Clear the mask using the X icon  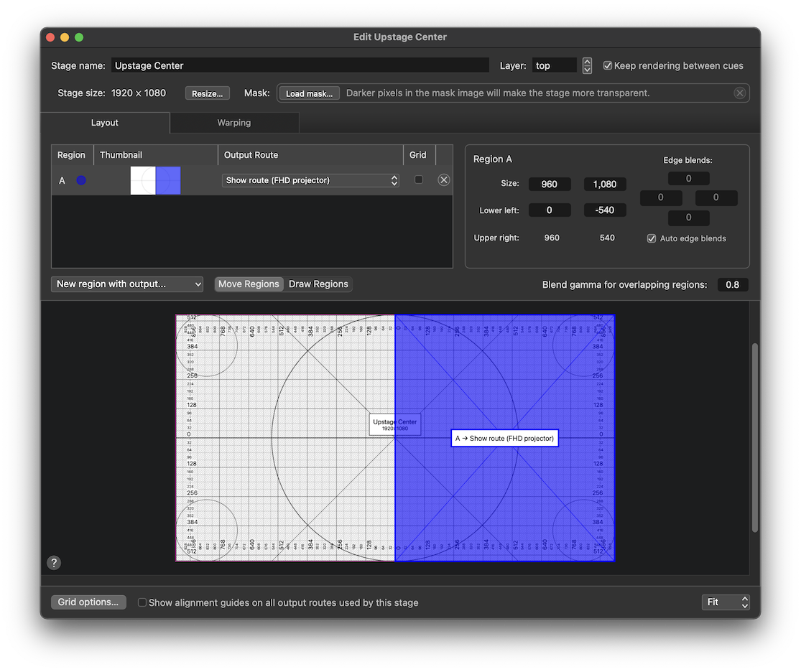pos(739,93)
